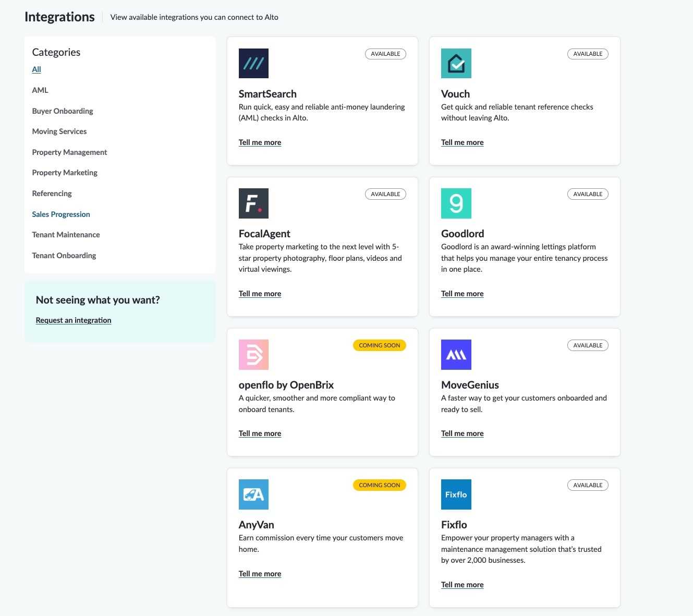Click the AVAILABLE badge on FocalAgent
Viewport: 693px width, 616px height.
(x=385, y=194)
